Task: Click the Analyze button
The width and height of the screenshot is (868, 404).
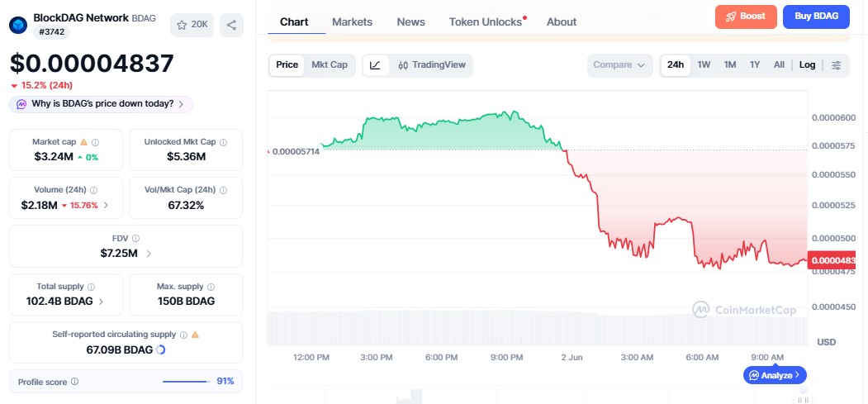Action: (775, 374)
